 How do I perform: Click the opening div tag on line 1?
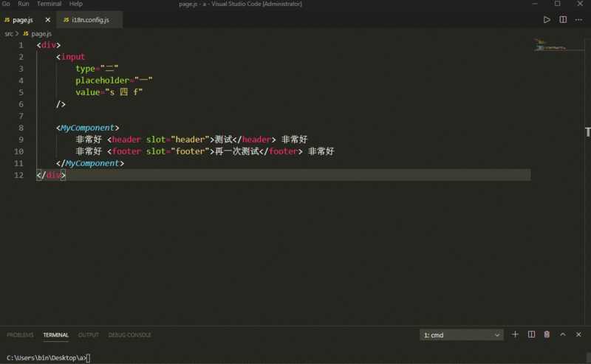point(49,45)
